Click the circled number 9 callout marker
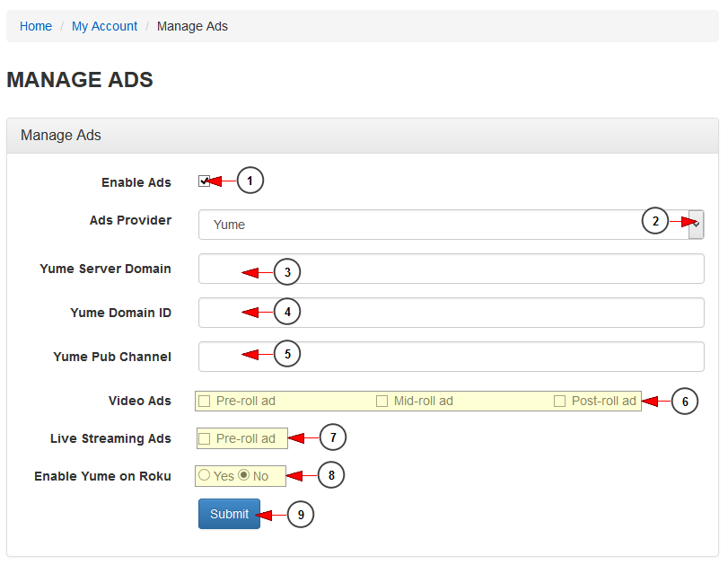 click(x=301, y=515)
